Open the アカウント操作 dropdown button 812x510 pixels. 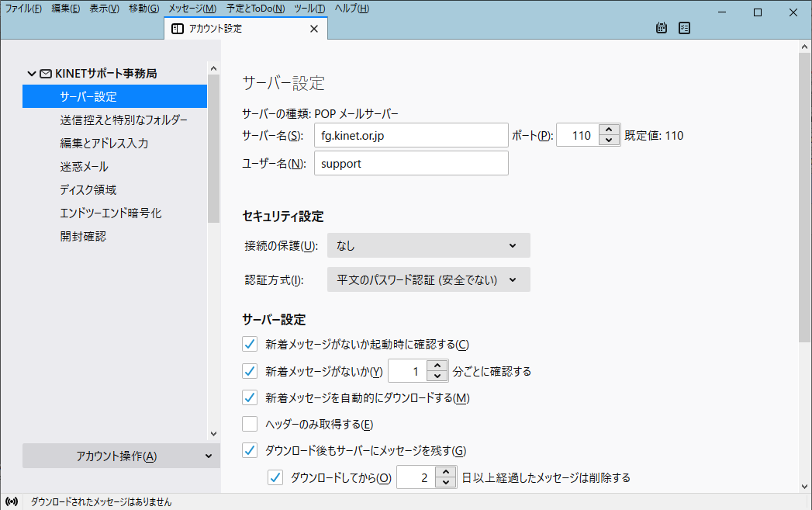(121, 456)
